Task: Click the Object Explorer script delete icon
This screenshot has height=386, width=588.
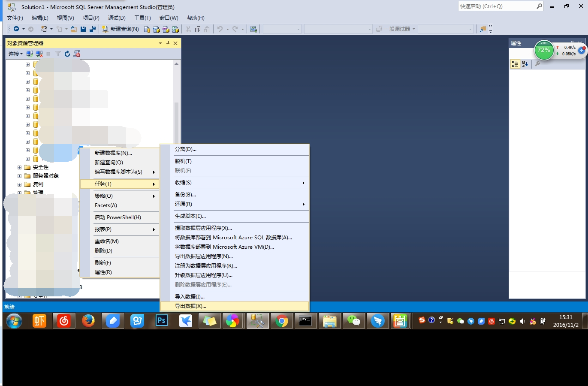Action: point(77,54)
